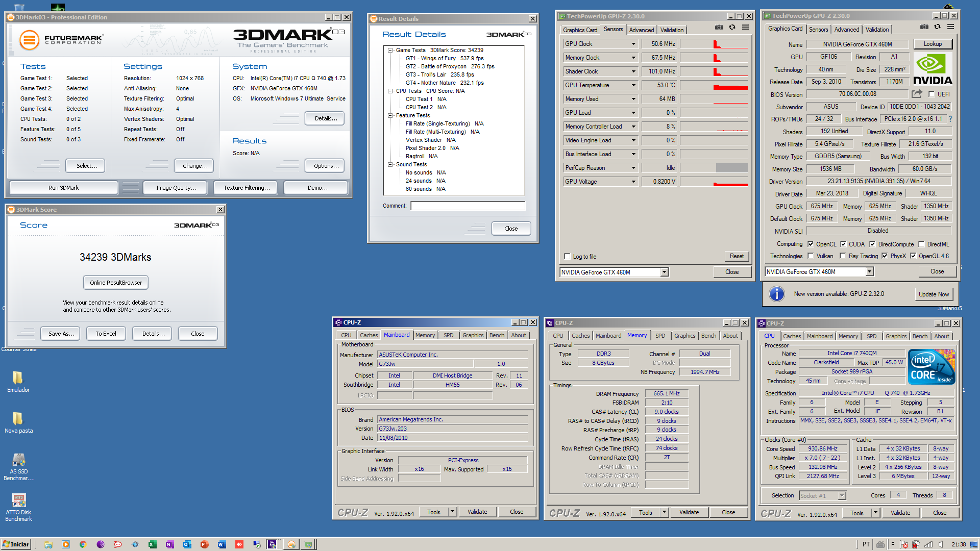
Task: Click the blue info icon in update notice
Action: (776, 294)
